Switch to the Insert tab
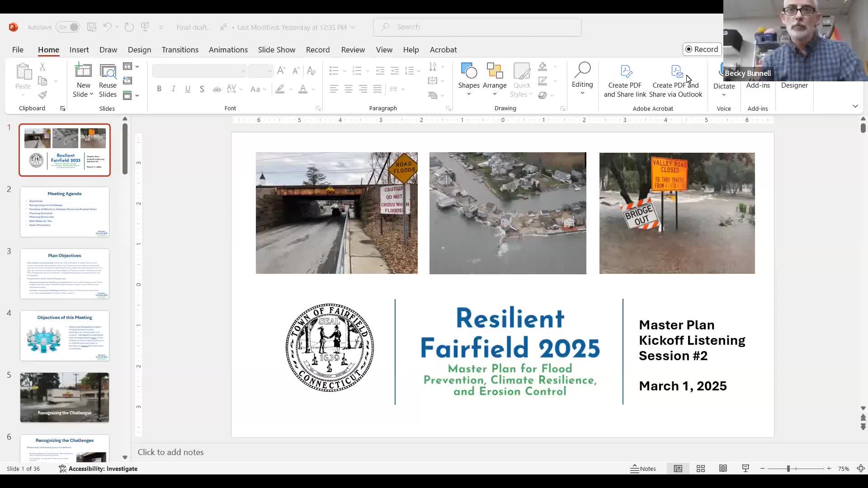The width and height of the screenshot is (868, 488). (79, 50)
